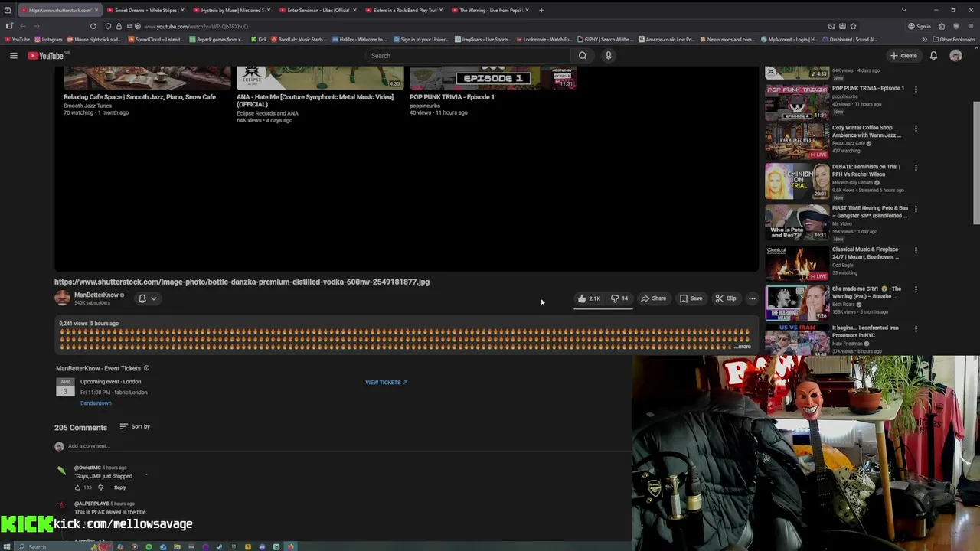Click VIEW TICKETS link
Viewport: 980px width, 551px height.
386,383
